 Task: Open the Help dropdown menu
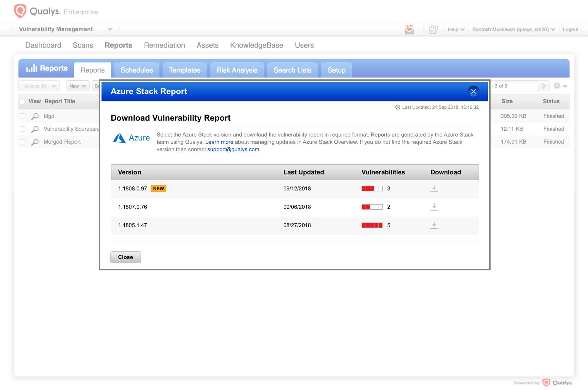point(456,29)
